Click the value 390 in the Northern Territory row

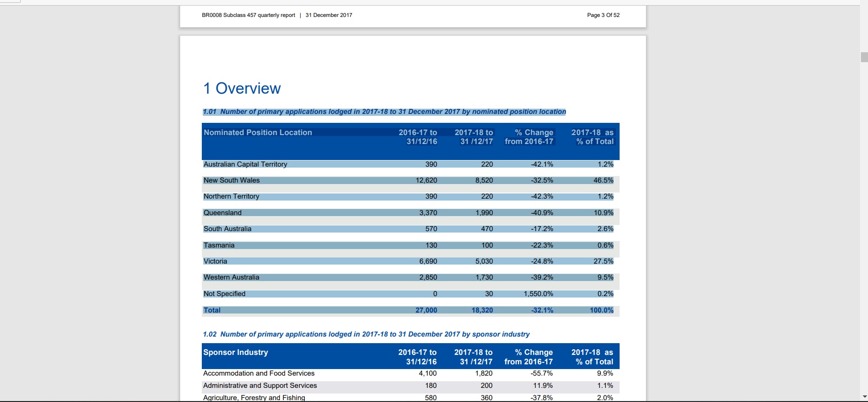click(x=431, y=196)
